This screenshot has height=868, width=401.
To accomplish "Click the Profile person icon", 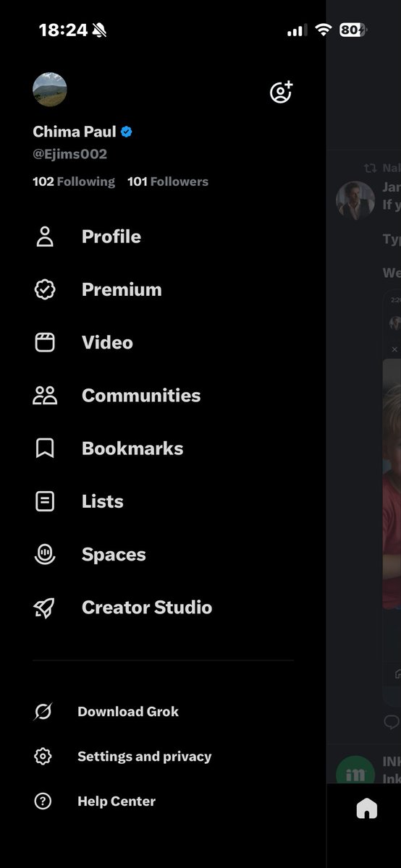I will click(45, 237).
